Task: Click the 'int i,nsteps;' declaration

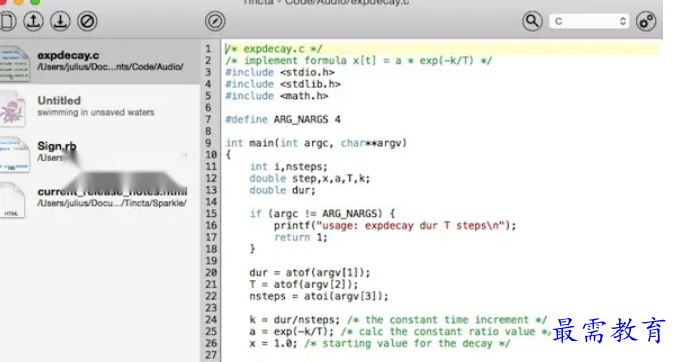Action: (288, 166)
